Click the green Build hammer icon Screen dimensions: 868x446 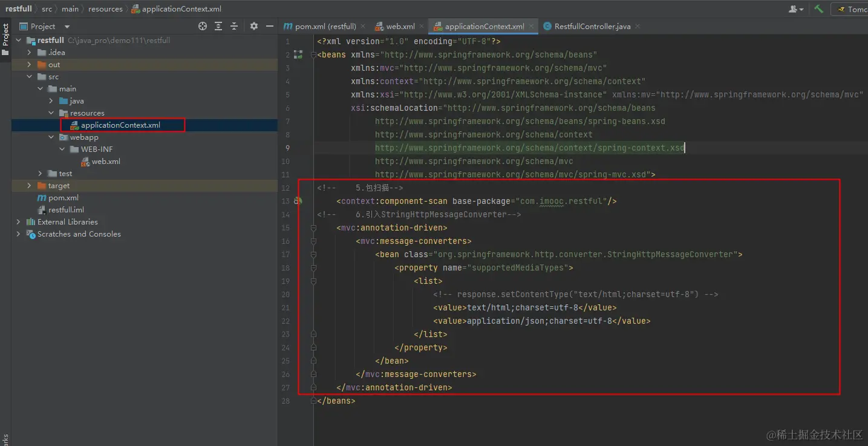point(818,9)
